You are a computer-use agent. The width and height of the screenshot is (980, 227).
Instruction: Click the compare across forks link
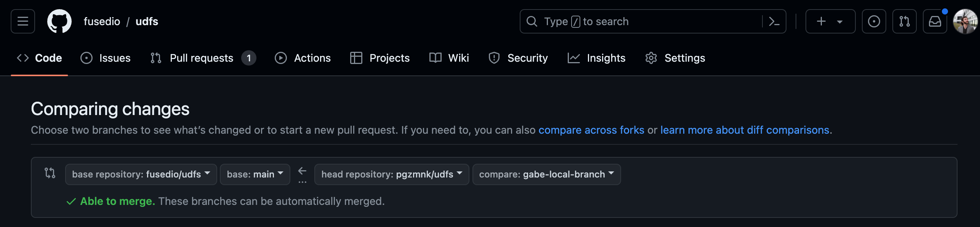pos(591,130)
